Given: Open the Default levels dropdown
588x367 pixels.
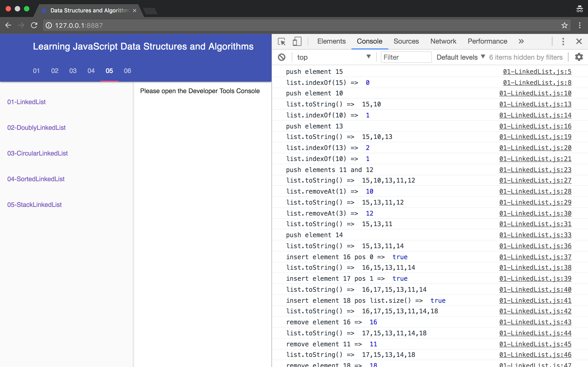Looking at the screenshot, I should click(x=461, y=57).
